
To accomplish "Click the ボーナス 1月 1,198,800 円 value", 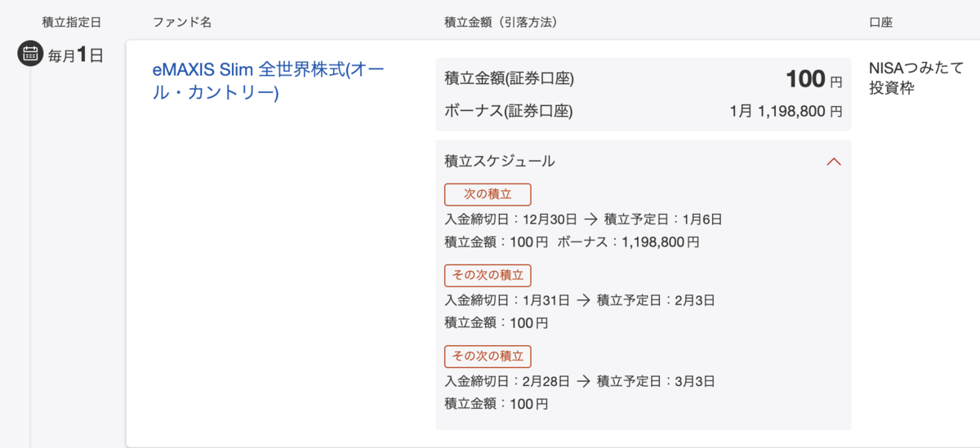I will (x=786, y=111).
